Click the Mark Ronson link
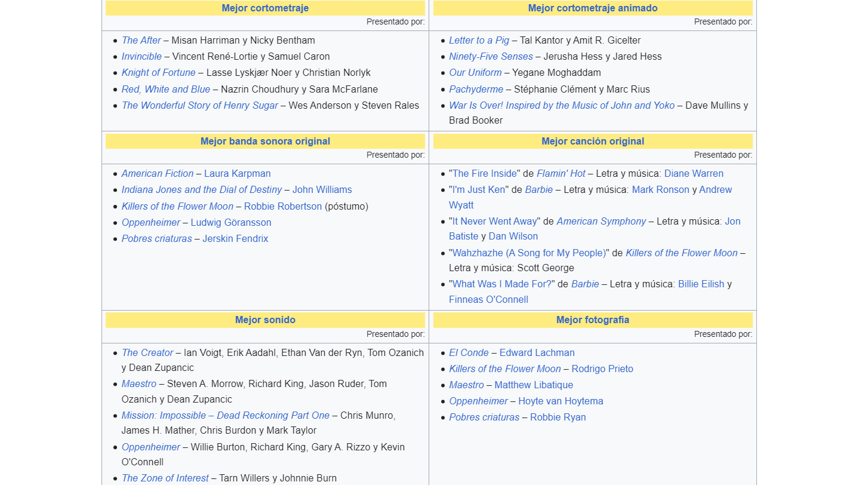The height and width of the screenshot is (485, 868). pos(661,190)
